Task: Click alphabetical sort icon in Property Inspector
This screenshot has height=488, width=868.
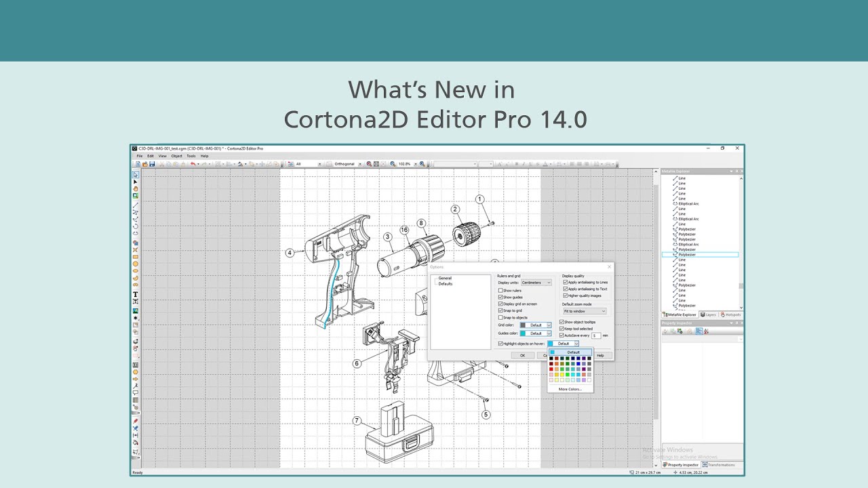Action: click(x=707, y=331)
